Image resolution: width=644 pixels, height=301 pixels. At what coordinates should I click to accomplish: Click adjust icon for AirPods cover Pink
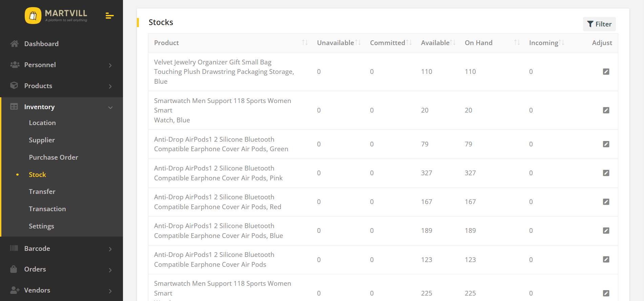click(606, 173)
